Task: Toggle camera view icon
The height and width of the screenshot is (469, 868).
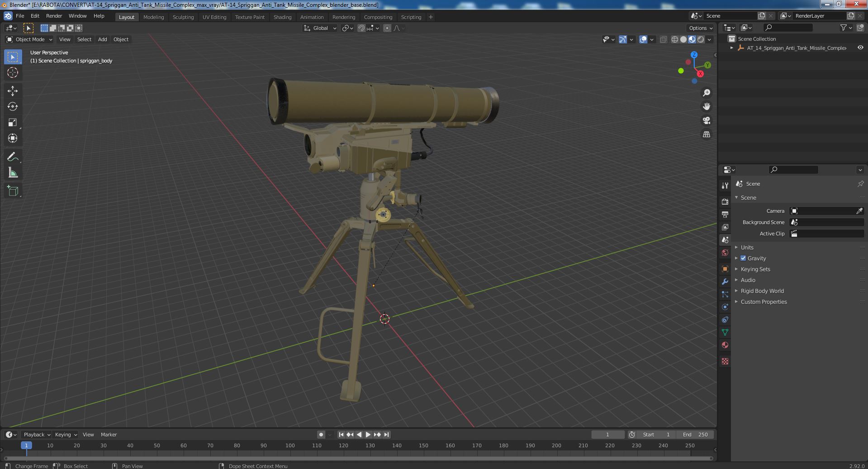Action: (x=707, y=120)
